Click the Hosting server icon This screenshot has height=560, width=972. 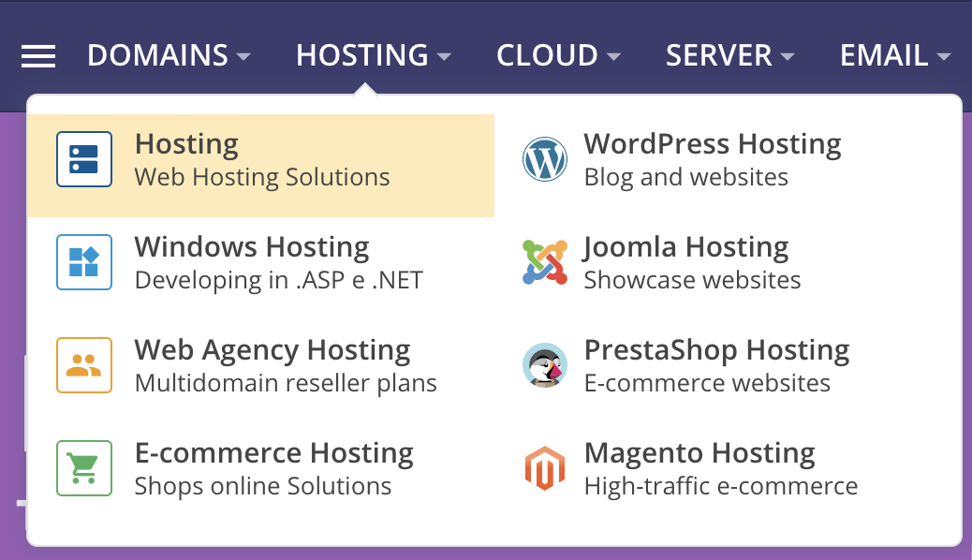coord(84,159)
